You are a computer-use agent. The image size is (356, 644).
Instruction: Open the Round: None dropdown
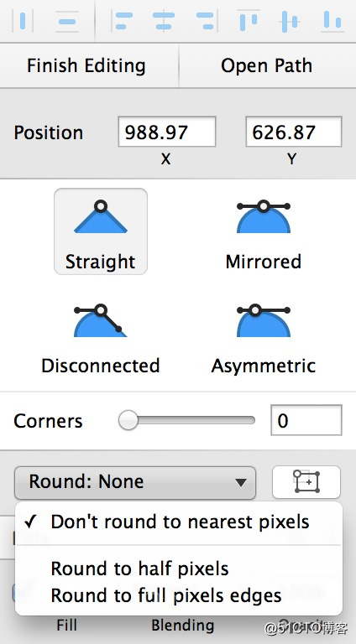135,482
